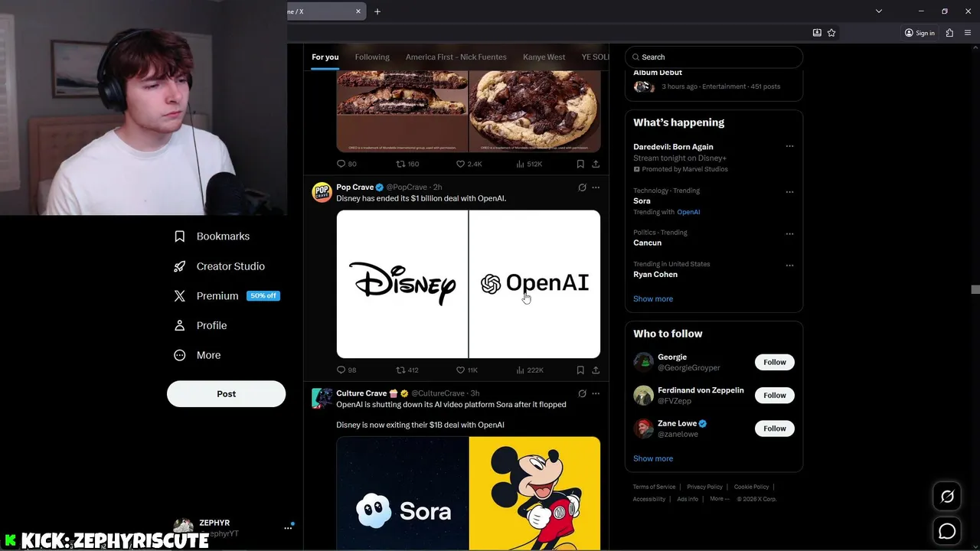Open Creator Studio in sidebar
The image size is (980, 551).
coord(220,266)
